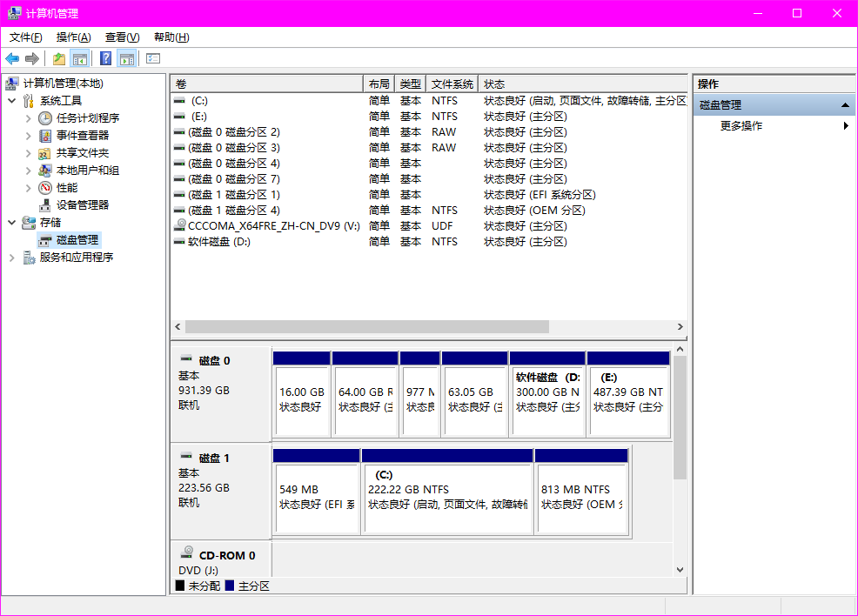The width and height of the screenshot is (858, 616).
Task: Expand the 共享文件夹 node
Action: click(28, 153)
